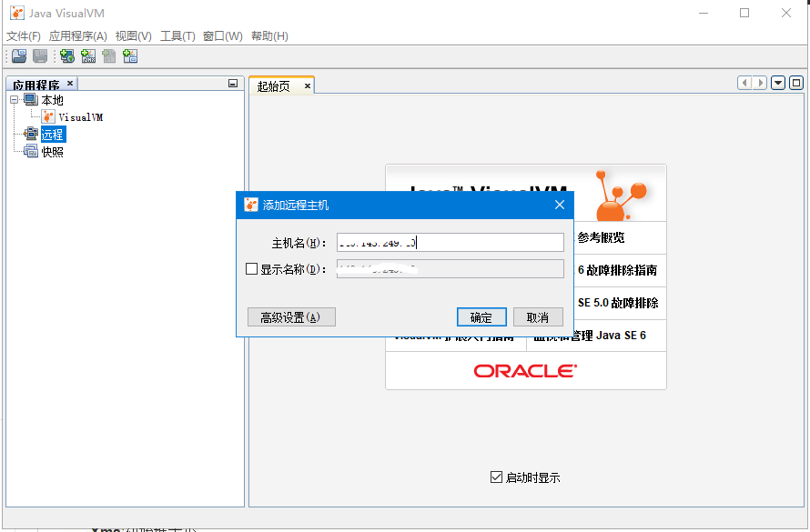Open the documents list dropdown arrow
The height and width of the screenshot is (532, 810).
(x=778, y=83)
